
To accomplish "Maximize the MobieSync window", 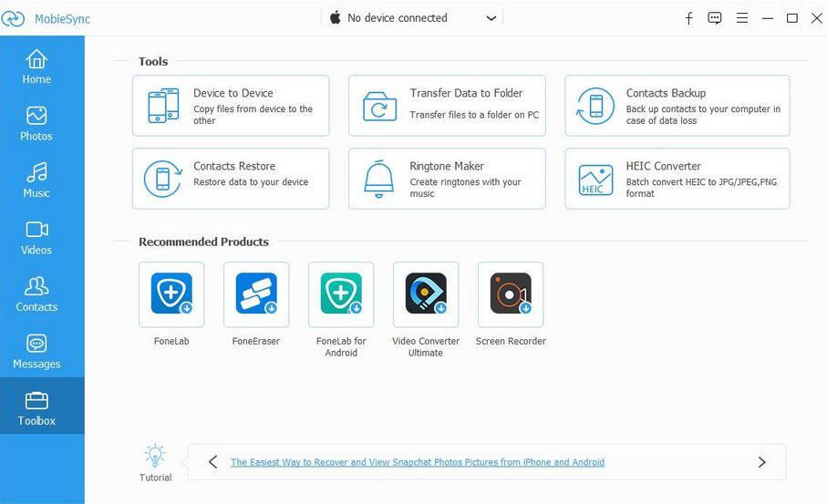I will click(x=792, y=18).
